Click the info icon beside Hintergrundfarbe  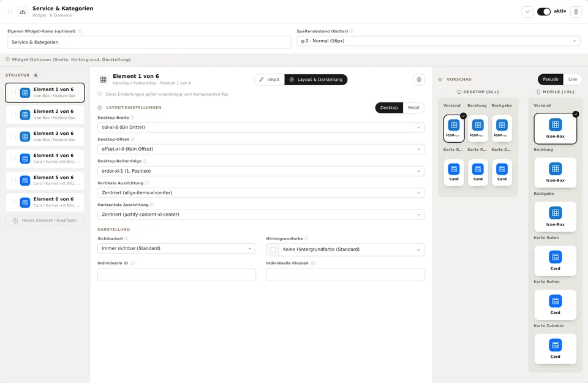tap(306, 238)
